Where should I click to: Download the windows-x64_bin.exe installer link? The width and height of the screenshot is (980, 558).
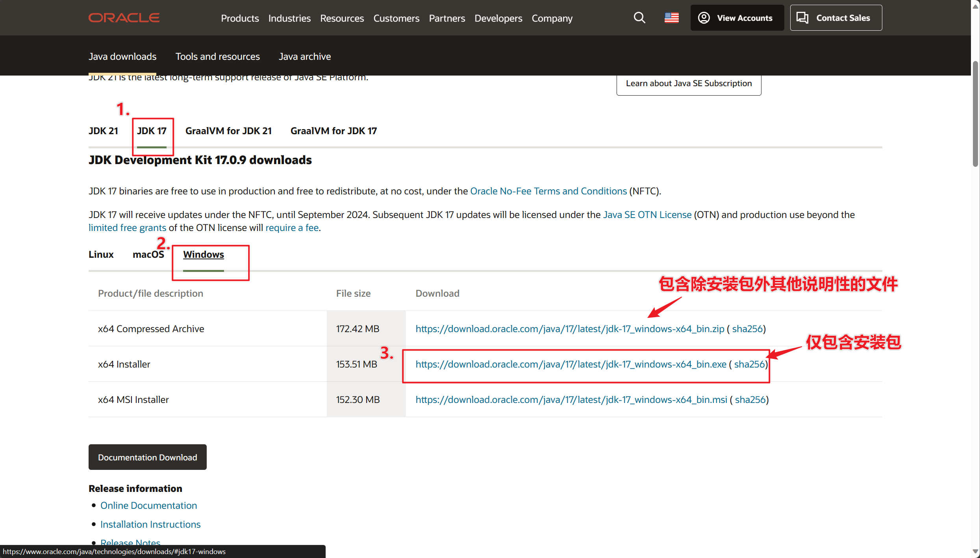click(x=571, y=364)
